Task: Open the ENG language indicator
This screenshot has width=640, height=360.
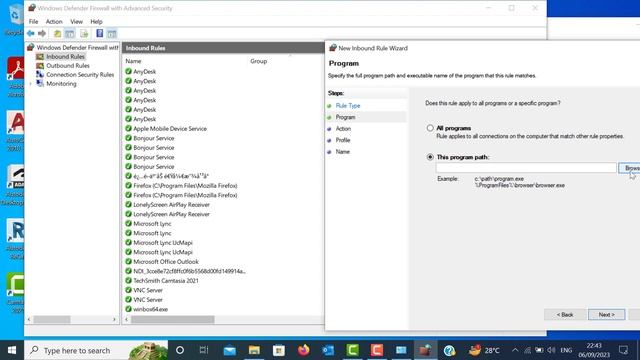Action: coord(566,350)
